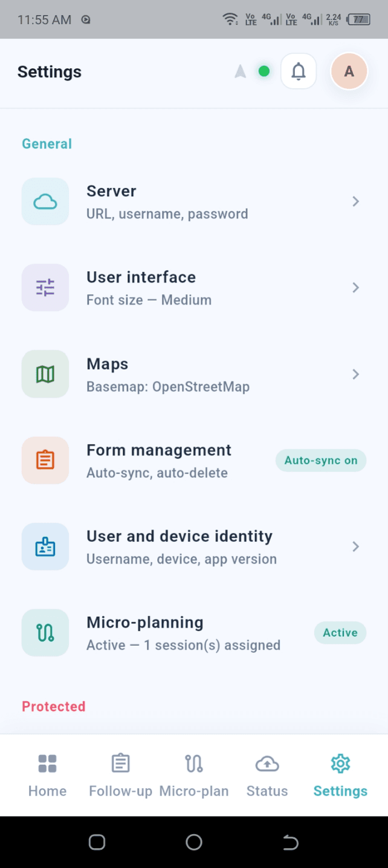This screenshot has height=868, width=388.
Task: Tap the Settings page title
Action: [x=50, y=72]
